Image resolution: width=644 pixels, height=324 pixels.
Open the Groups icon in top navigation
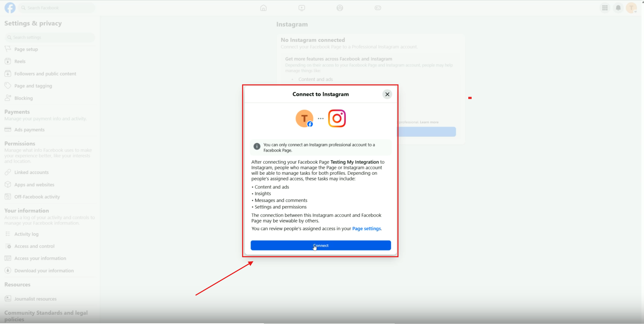[340, 8]
